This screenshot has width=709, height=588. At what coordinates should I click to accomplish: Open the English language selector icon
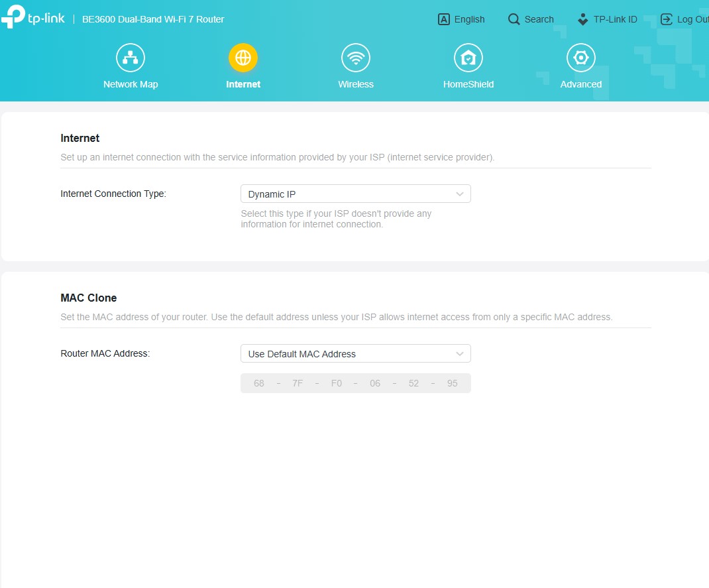444,19
